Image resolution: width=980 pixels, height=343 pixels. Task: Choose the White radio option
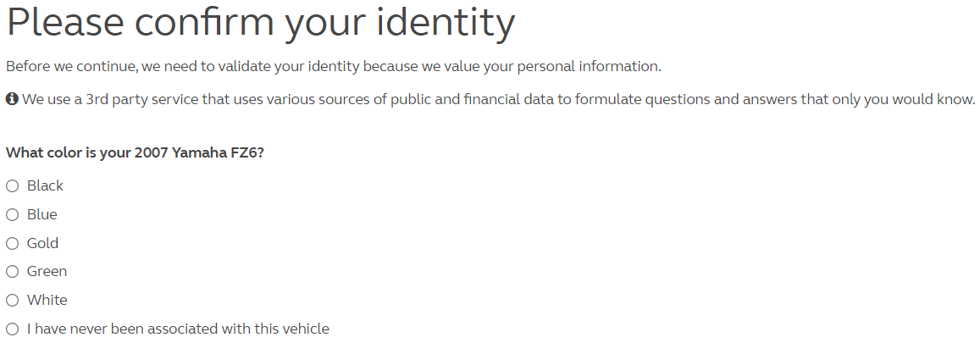coord(12,301)
